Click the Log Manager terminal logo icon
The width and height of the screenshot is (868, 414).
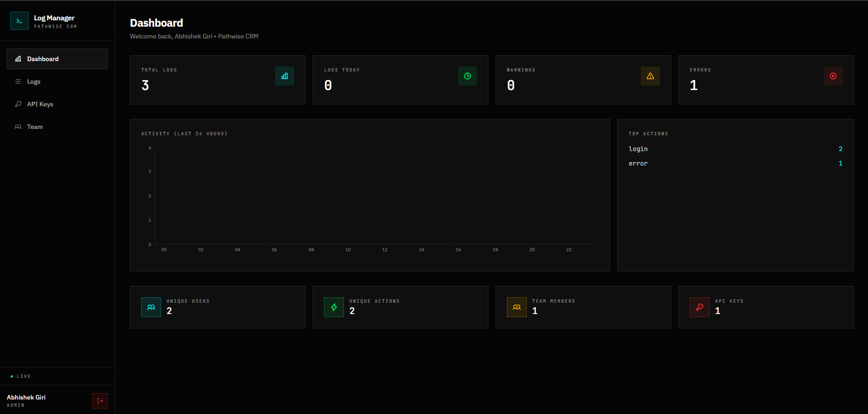[x=19, y=20]
